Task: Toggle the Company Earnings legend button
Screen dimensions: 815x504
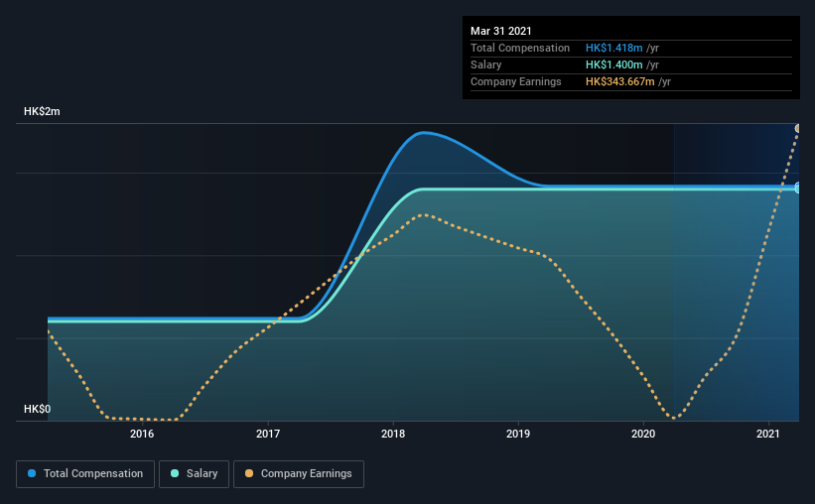Action: pyautogui.click(x=299, y=474)
